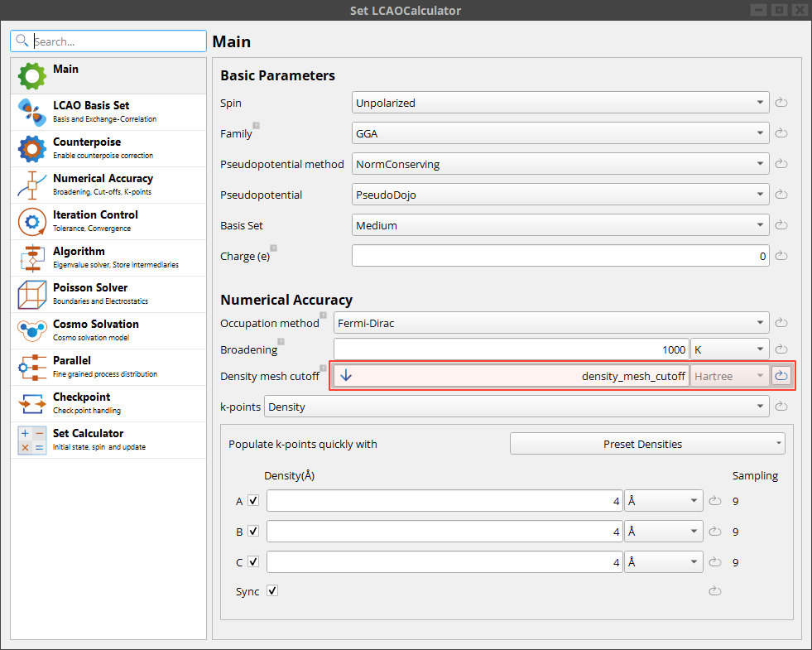
Task: Show help for Charge parameter
Action: tap(273, 248)
